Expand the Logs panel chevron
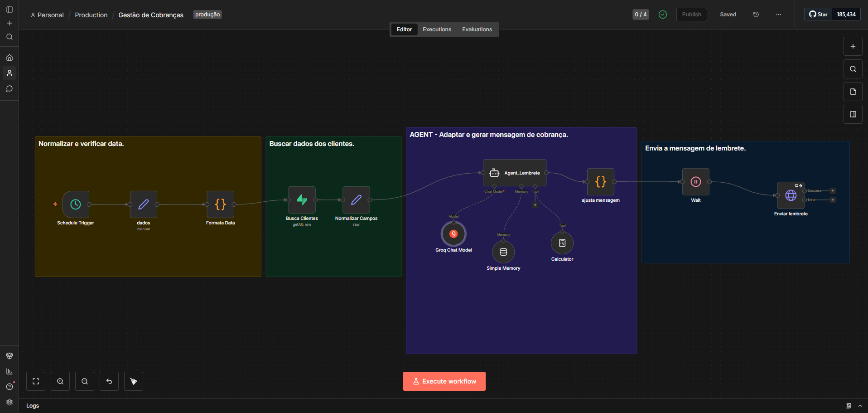This screenshot has height=413, width=868. click(860, 406)
